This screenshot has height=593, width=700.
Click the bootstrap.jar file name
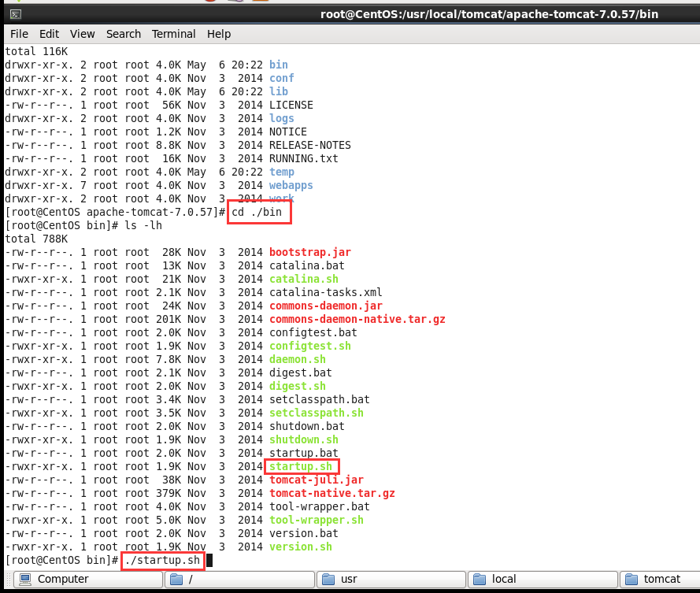(309, 252)
